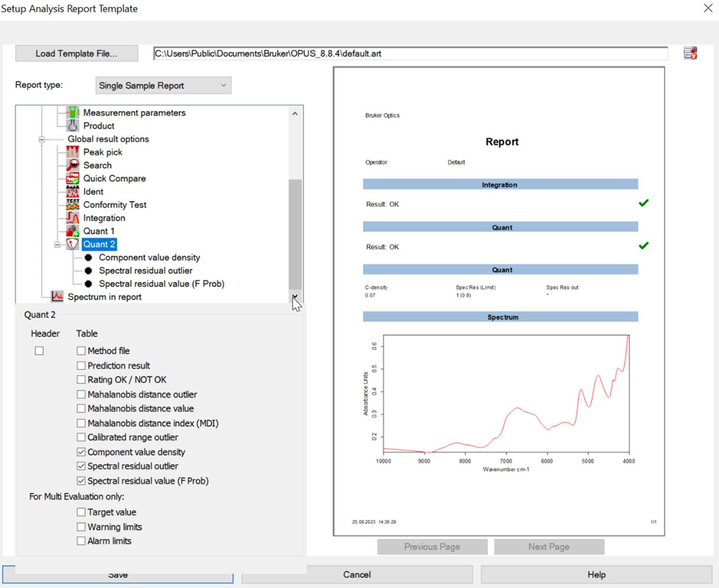
Task: Click the tree view scrollbar thumb
Action: [295, 234]
